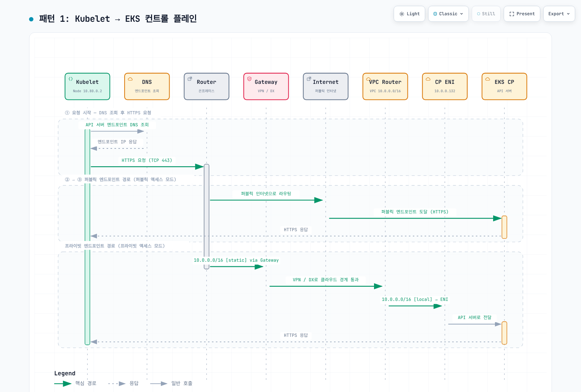Click '10.0.0.132' subtitle on CP ENI

[445, 91]
